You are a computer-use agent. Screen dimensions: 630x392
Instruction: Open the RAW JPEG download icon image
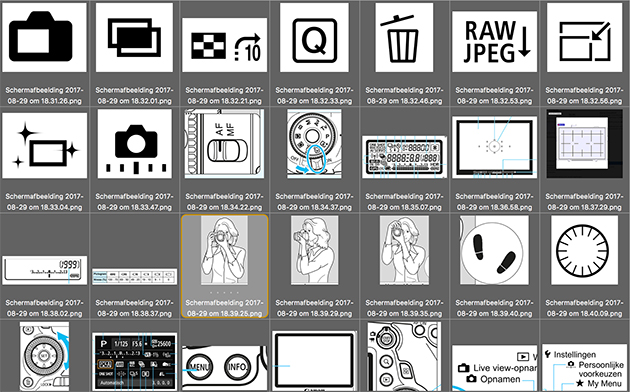tap(494, 41)
